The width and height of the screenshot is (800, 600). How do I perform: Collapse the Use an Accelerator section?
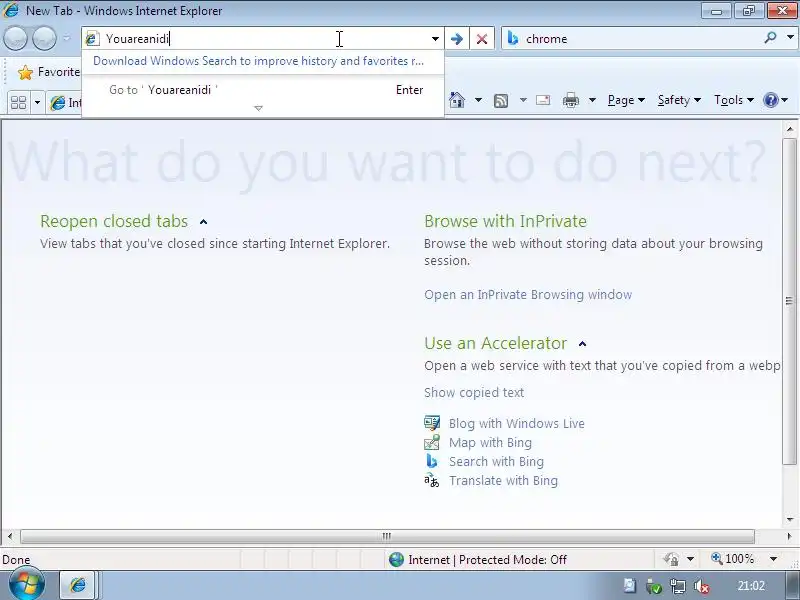point(583,344)
